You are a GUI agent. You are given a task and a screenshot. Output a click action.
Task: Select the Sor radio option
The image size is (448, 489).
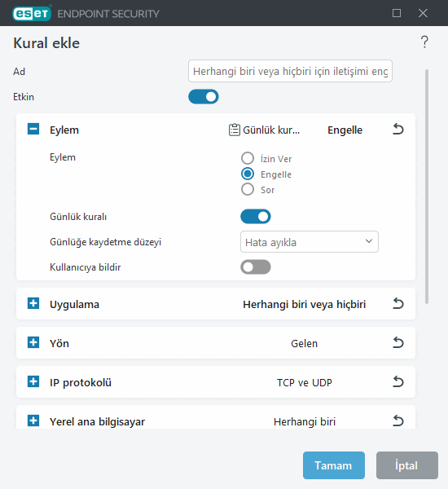[248, 189]
